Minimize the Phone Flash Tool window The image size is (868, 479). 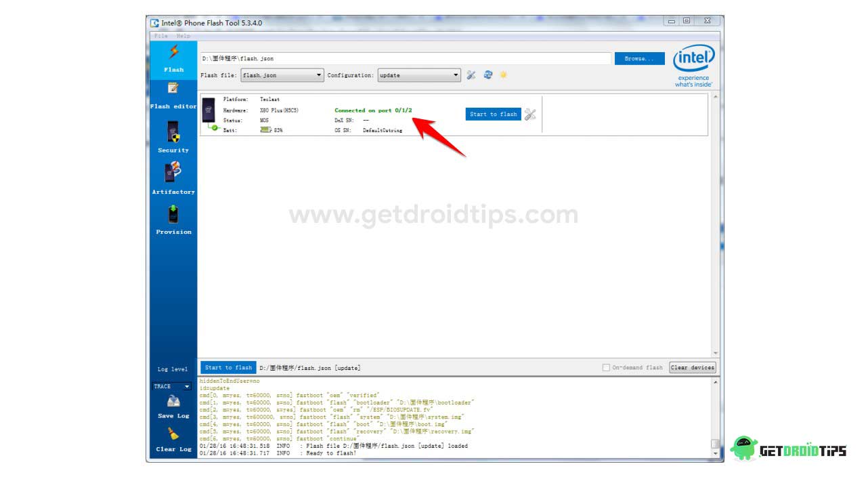(x=672, y=21)
